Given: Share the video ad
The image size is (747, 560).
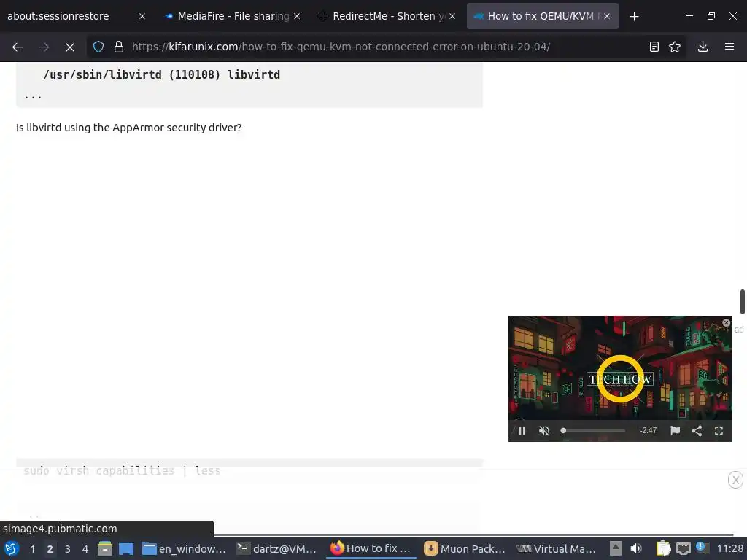Looking at the screenshot, I should 697,431.
